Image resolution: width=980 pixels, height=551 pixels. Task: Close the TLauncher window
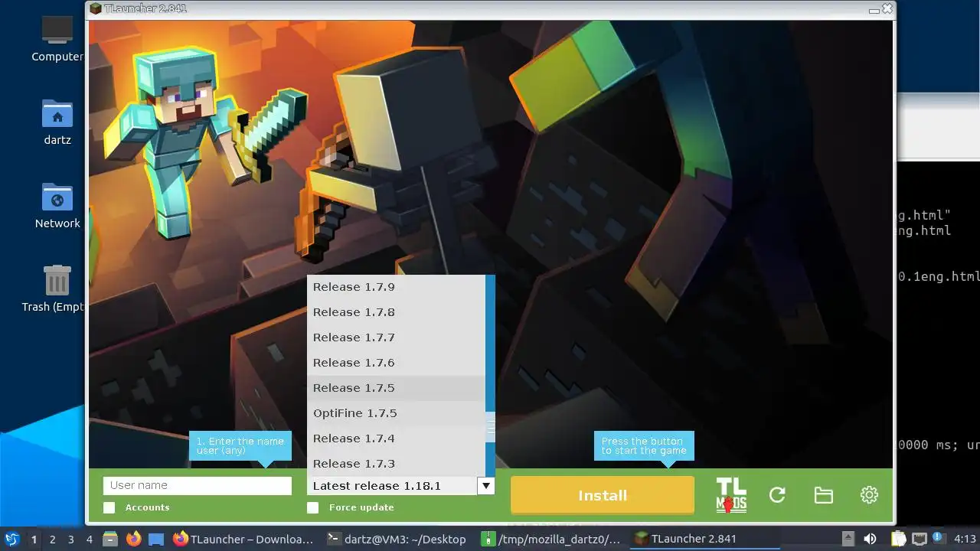click(x=887, y=9)
